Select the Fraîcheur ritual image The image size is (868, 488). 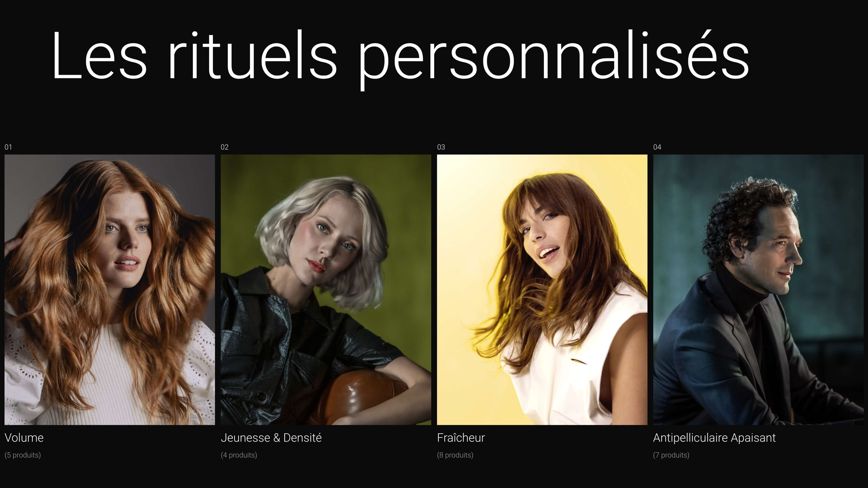(542, 290)
